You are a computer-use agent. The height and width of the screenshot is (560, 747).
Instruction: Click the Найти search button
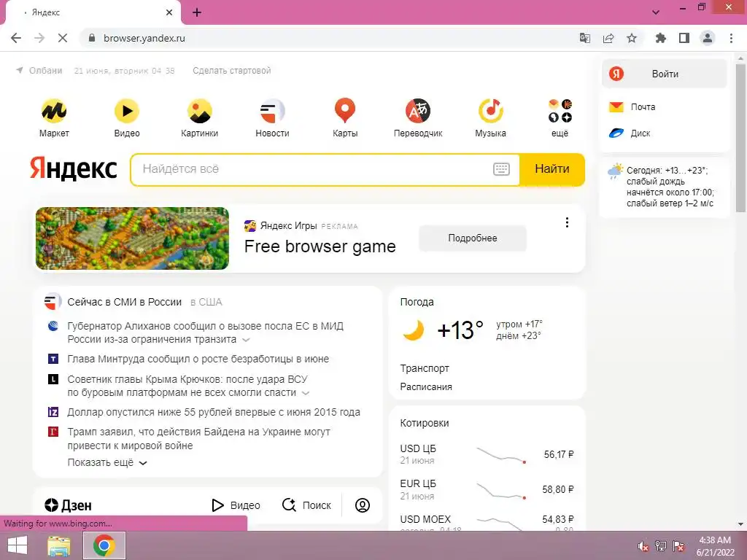(551, 169)
